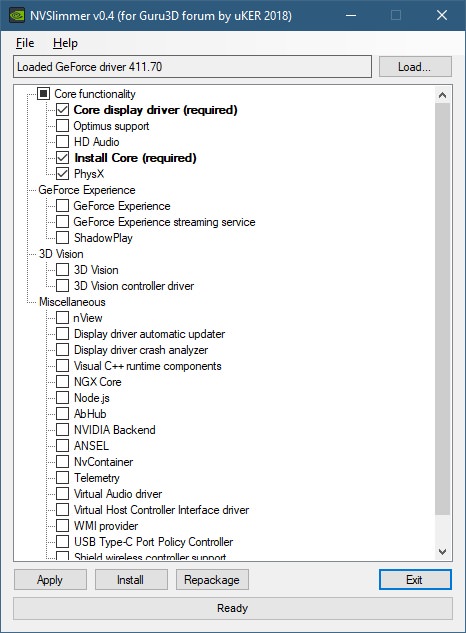Viewport: 466px width, 633px height.
Task: Click the Load... button
Action: tap(415, 67)
